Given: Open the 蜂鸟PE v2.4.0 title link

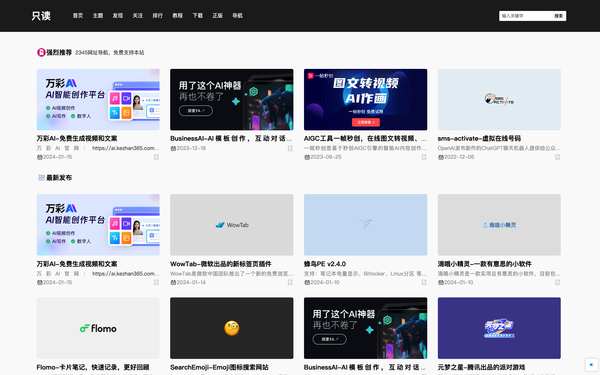Looking at the screenshot, I should (325, 264).
